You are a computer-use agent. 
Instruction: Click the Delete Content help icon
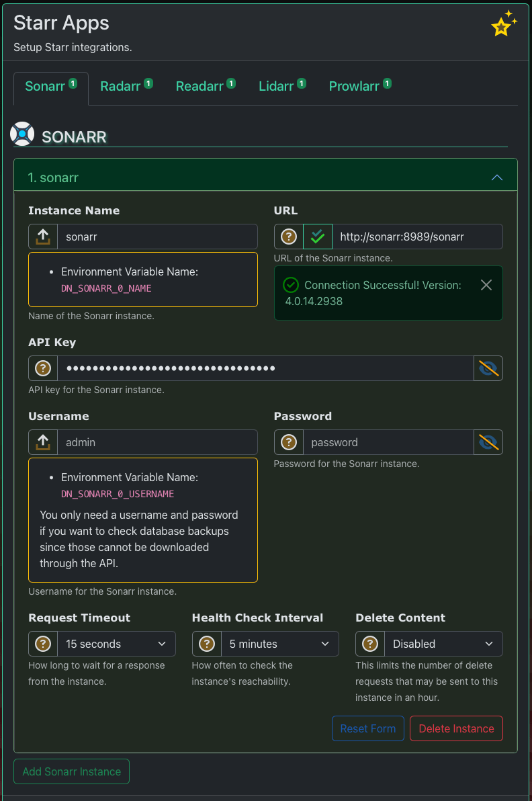click(370, 644)
